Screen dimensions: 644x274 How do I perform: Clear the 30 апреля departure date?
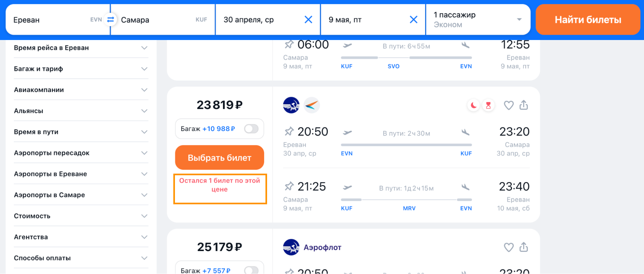(308, 20)
